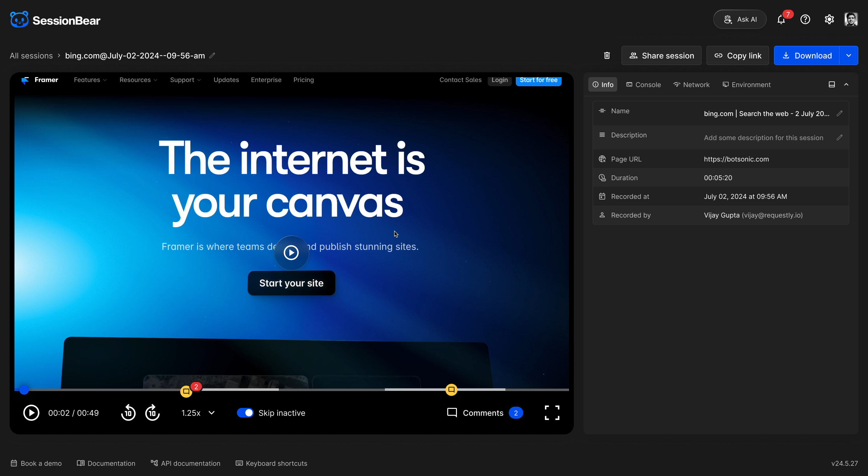Expand the Features menu in the recording

pyautogui.click(x=90, y=80)
